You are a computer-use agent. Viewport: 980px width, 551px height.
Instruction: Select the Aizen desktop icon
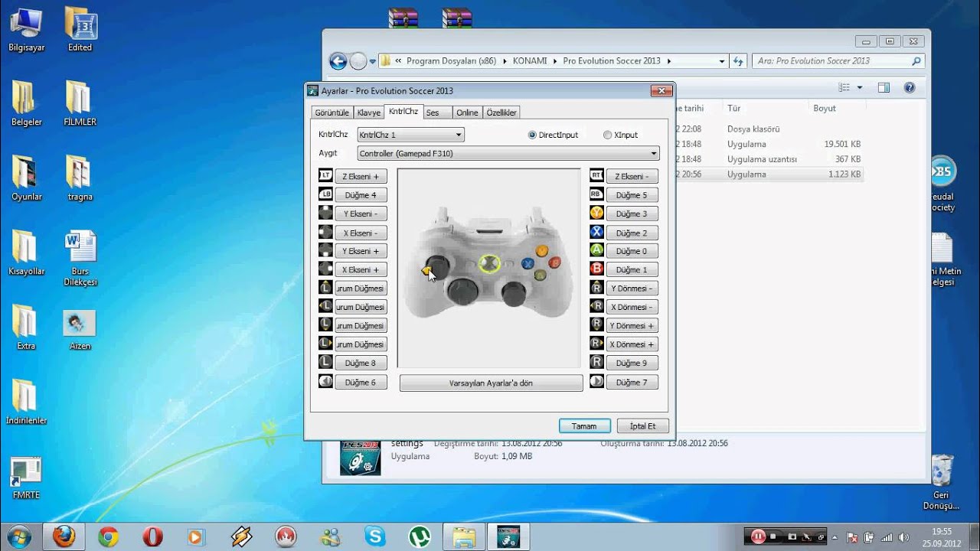coord(80,330)
